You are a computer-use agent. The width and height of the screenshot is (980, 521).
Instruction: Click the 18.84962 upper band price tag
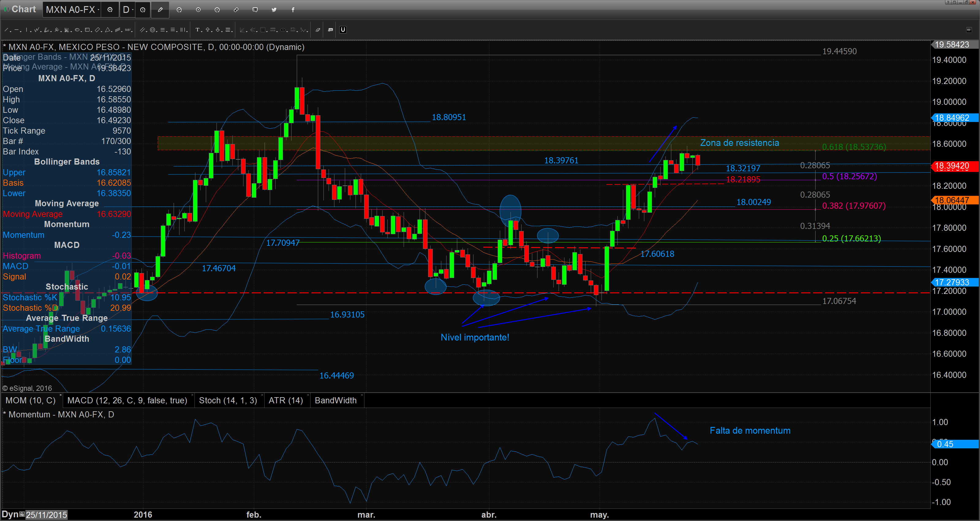955,118
